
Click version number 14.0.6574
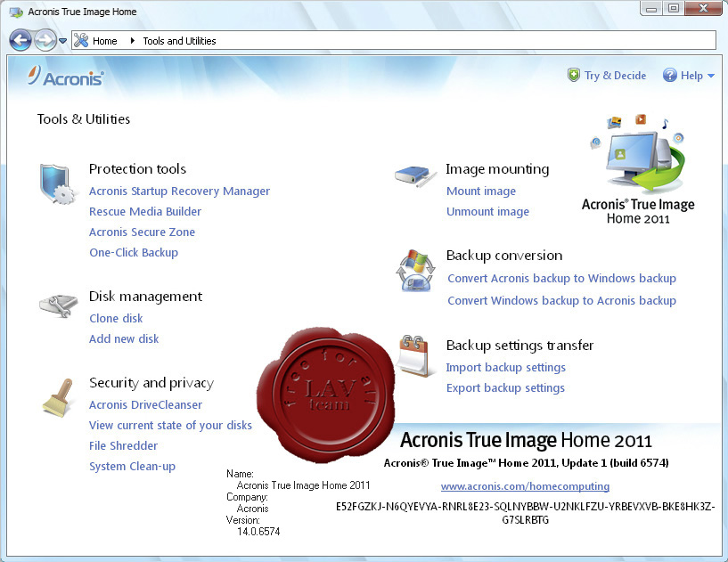click(258, 532)
